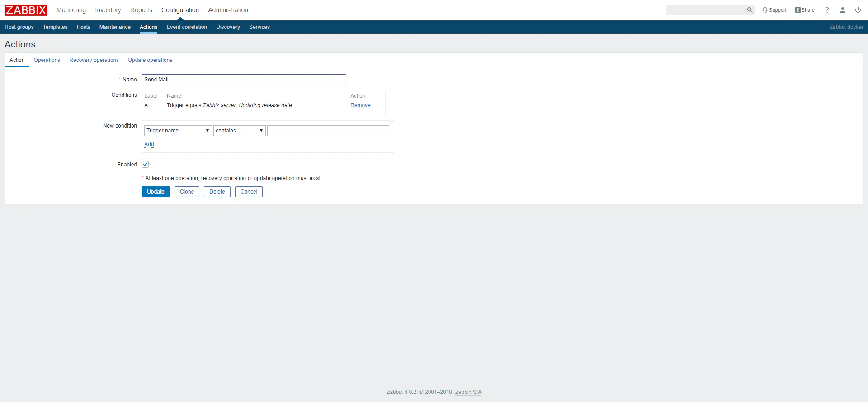The image size is (868, 402).
Task: Open the Administration menu
Action: 228,10
